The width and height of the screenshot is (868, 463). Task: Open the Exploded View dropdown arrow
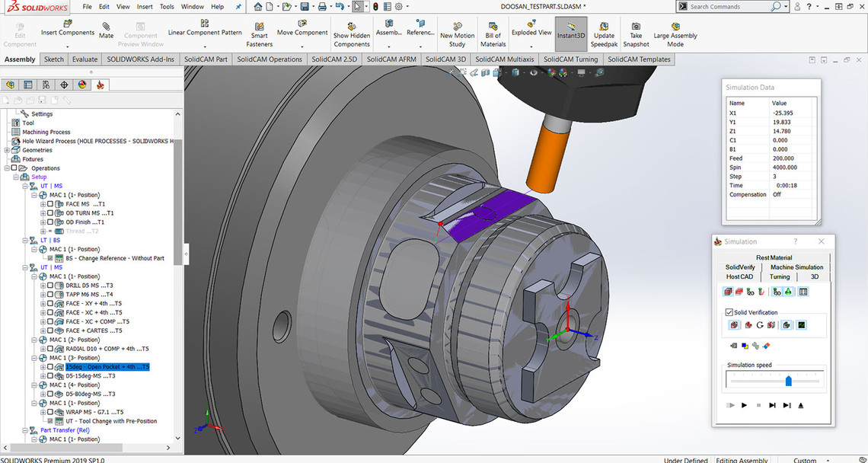(531, 46)
